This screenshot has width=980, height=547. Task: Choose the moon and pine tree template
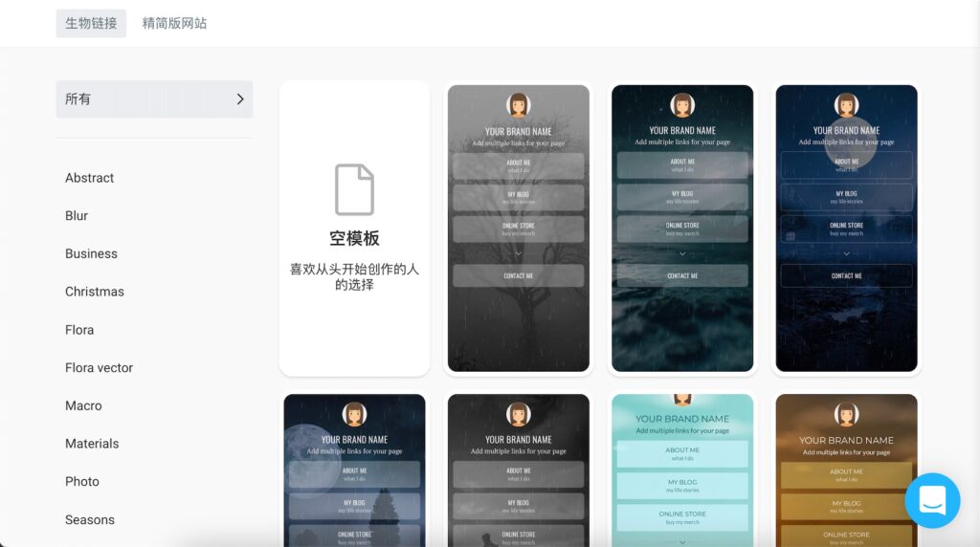coord(354,470)
